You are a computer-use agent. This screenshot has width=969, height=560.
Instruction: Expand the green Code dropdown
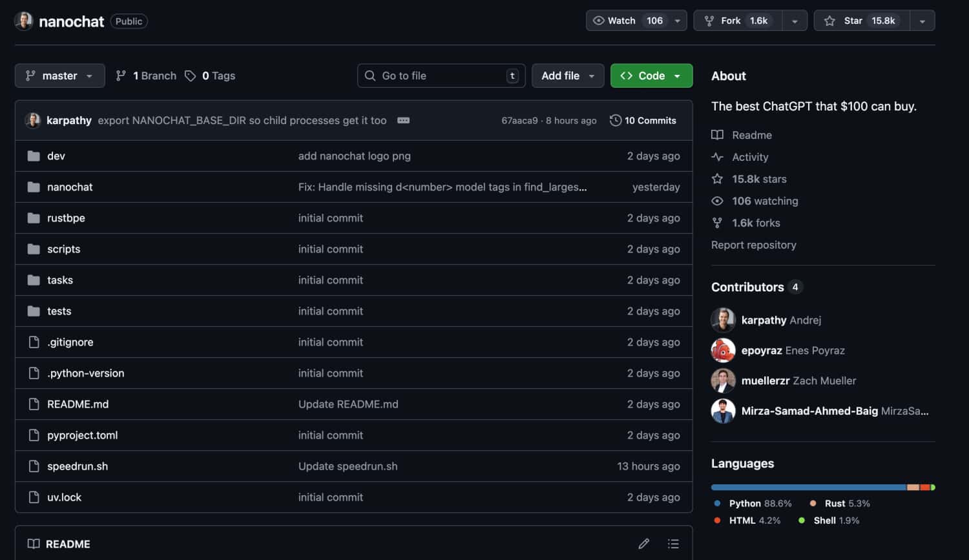pyautogui.click(x=651, y=76)
